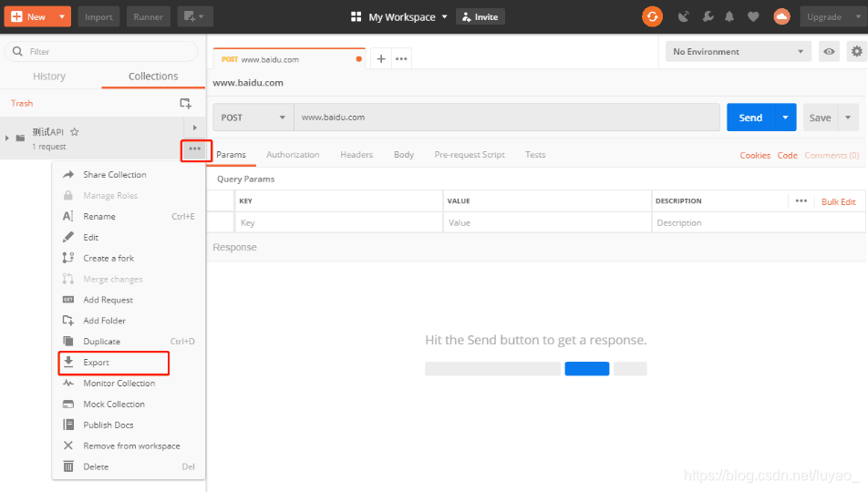Image resolution: width=868 pixels, height=492 pixels.
Task: Click the sync status icon
Action: (x=652, y=16)
